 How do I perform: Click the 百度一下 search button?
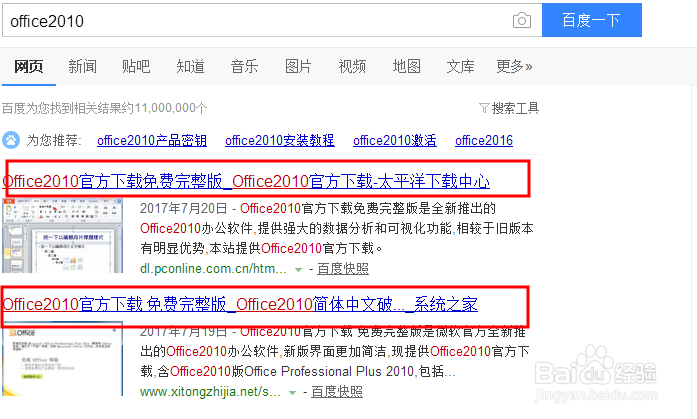(x=592, y=20)
